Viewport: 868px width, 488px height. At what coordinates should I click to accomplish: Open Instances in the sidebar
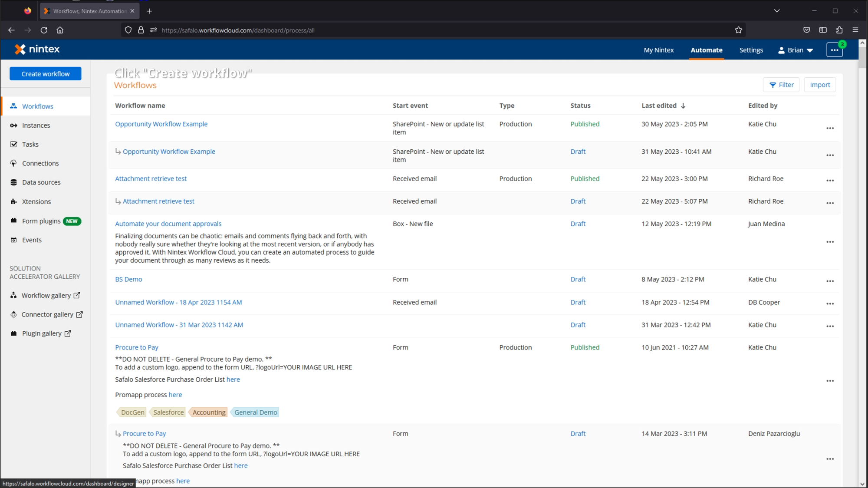36,125
